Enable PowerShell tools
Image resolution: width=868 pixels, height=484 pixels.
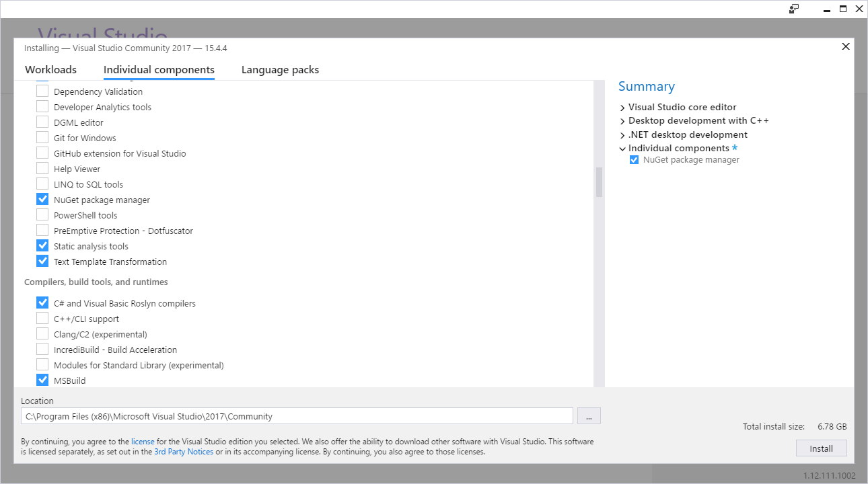[42, 214]
